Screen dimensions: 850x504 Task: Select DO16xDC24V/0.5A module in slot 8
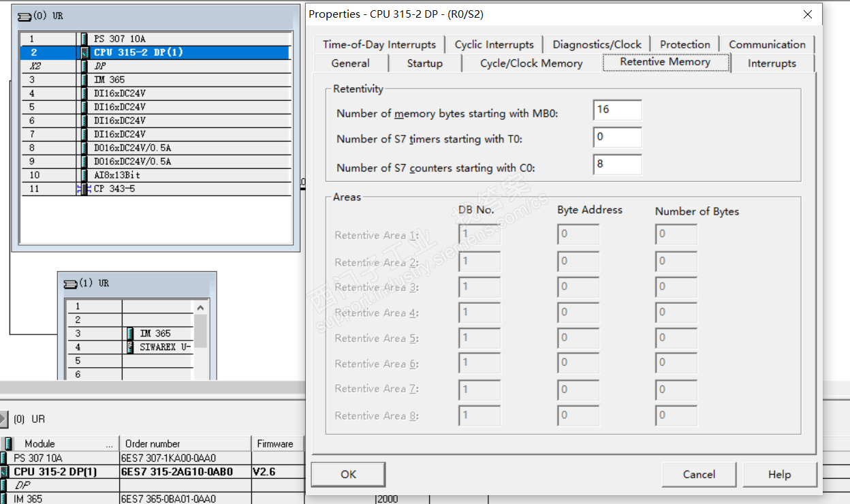pos(157,148)
